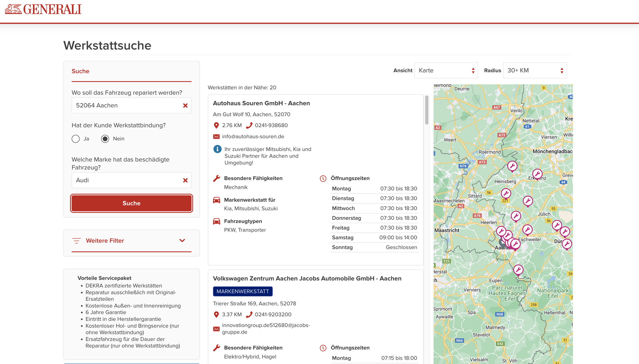
Task: Click the filter lines icon beside Weitere Filter
Action: pyautogui.click(x=77, y=241)
